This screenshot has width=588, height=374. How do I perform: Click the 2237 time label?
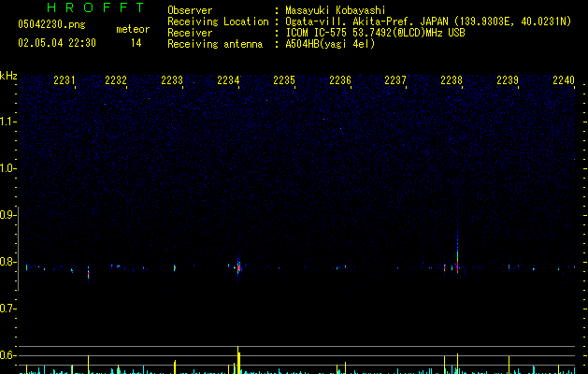395,80
